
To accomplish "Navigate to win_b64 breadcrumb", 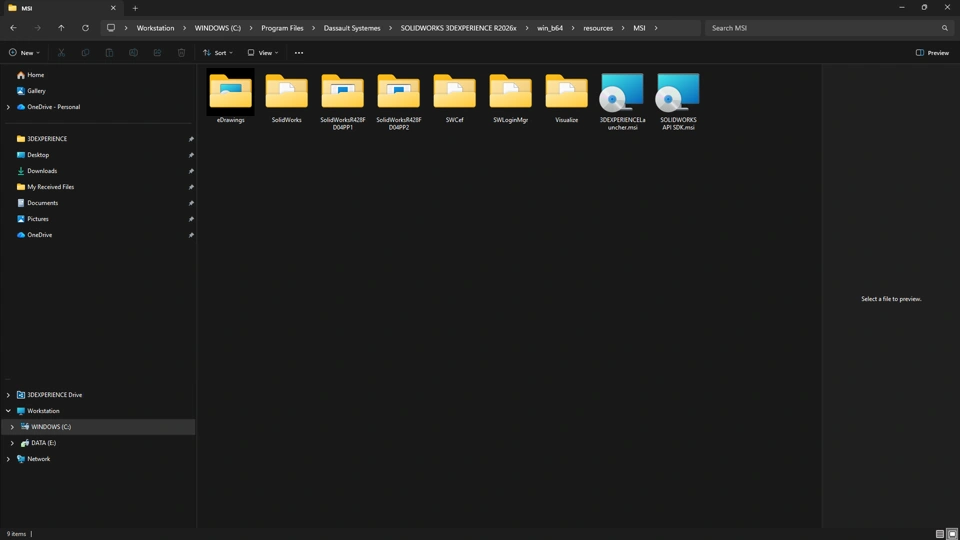I will coord(550,28).
